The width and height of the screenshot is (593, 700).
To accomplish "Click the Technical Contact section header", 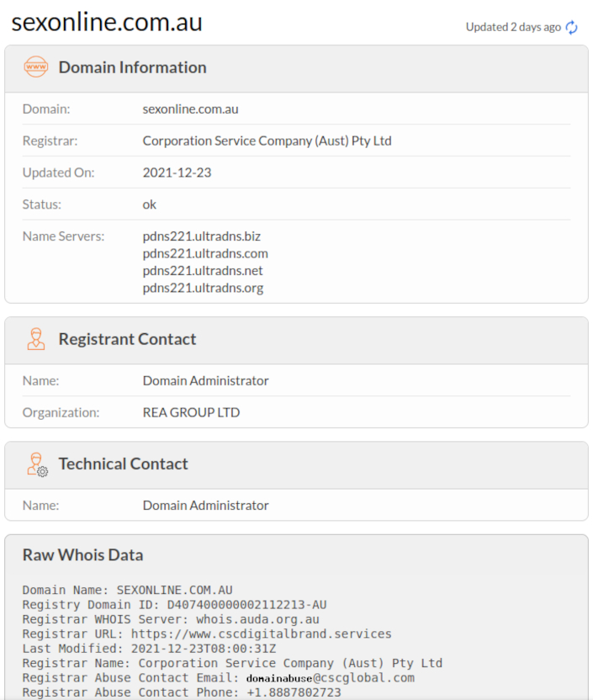I will pyautogui.click(x=123, y=464).
